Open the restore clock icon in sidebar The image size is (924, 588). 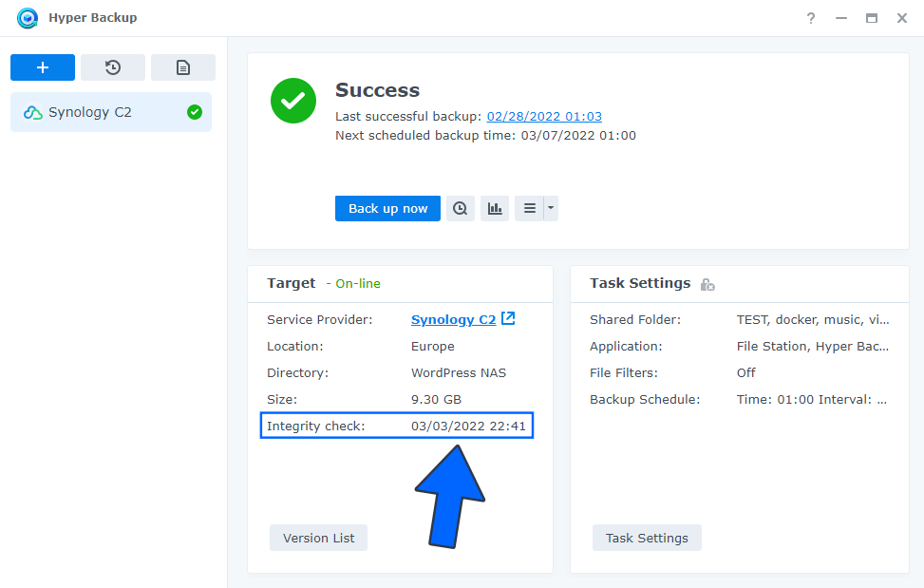[x=113, y=67]
